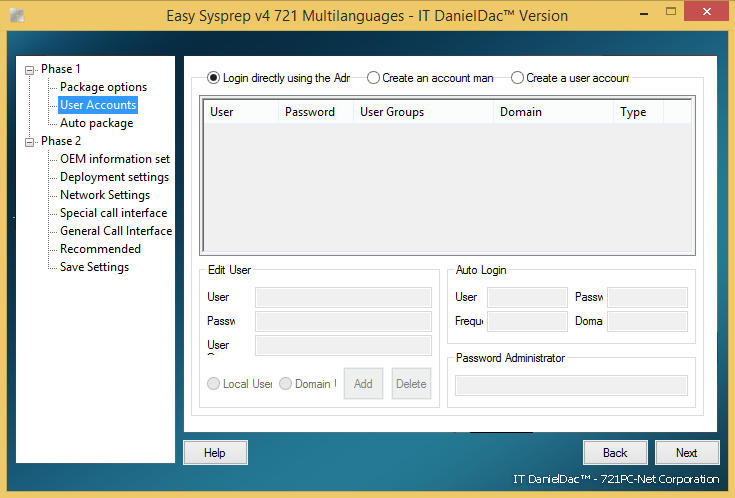This screenshot has height=498, width=735.
Task: Sort by the User column header
Action: pyautogui.click(x=241, y=112)
